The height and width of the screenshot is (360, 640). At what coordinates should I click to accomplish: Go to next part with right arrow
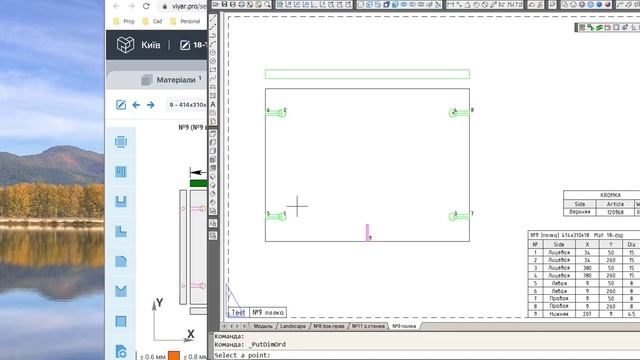click(151, 105)
